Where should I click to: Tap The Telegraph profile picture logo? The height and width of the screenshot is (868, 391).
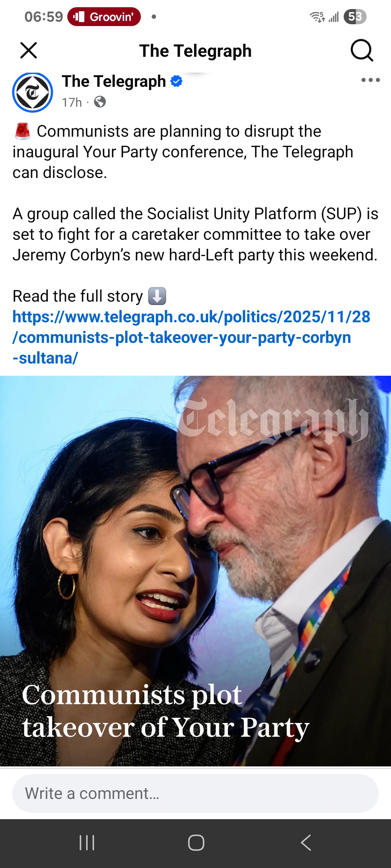point(33,93)
